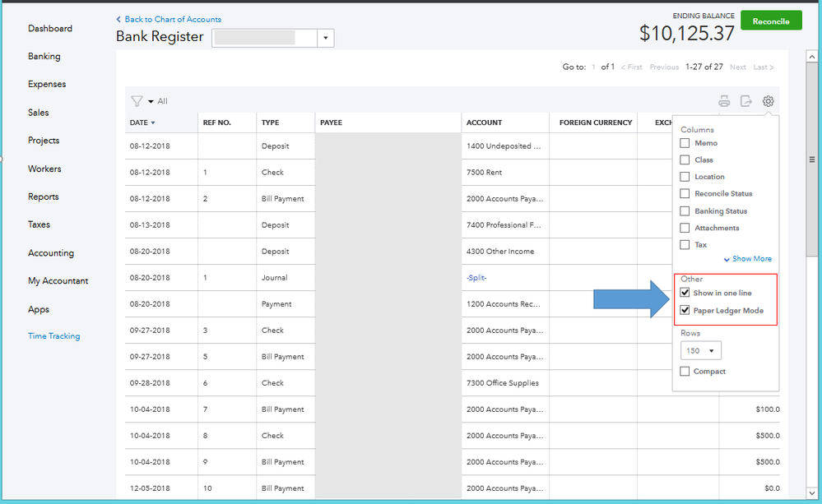Image resolution: width=822 pixels, height=504 pixels.
Task: Click the ending balance $10,125.37
Action: pos(687,33)
